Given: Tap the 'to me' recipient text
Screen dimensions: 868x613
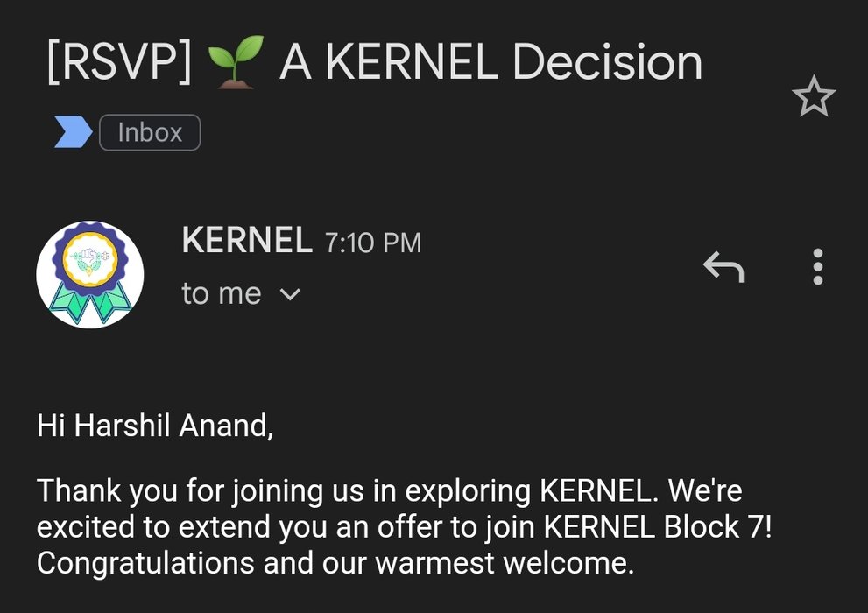Looking at the screenshot, I should 222,293.
